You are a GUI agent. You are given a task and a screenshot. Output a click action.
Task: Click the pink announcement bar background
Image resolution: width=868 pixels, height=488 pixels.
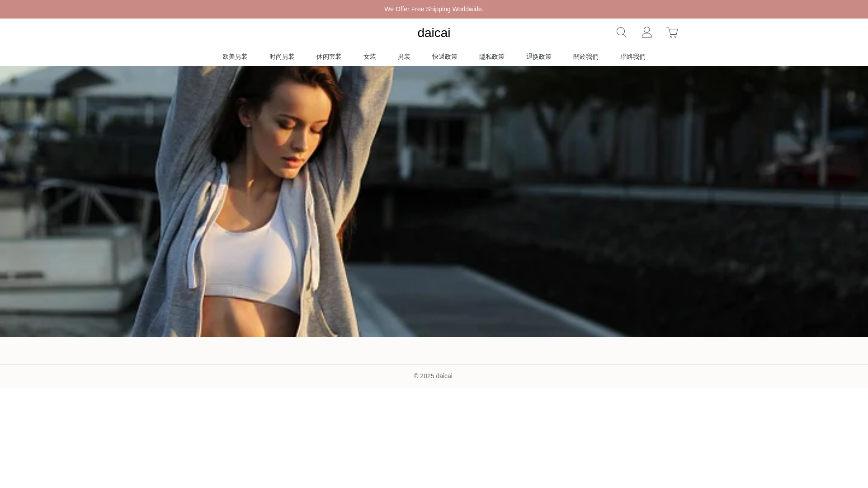coord(181,9)
